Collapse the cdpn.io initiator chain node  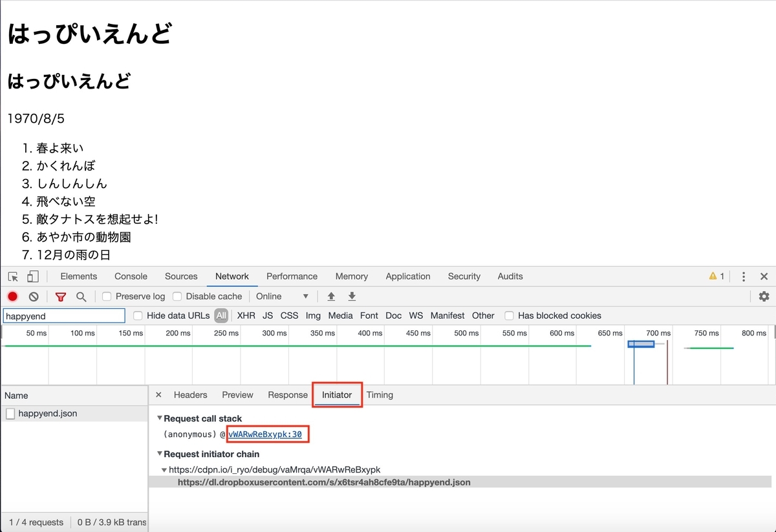point(164,470)
